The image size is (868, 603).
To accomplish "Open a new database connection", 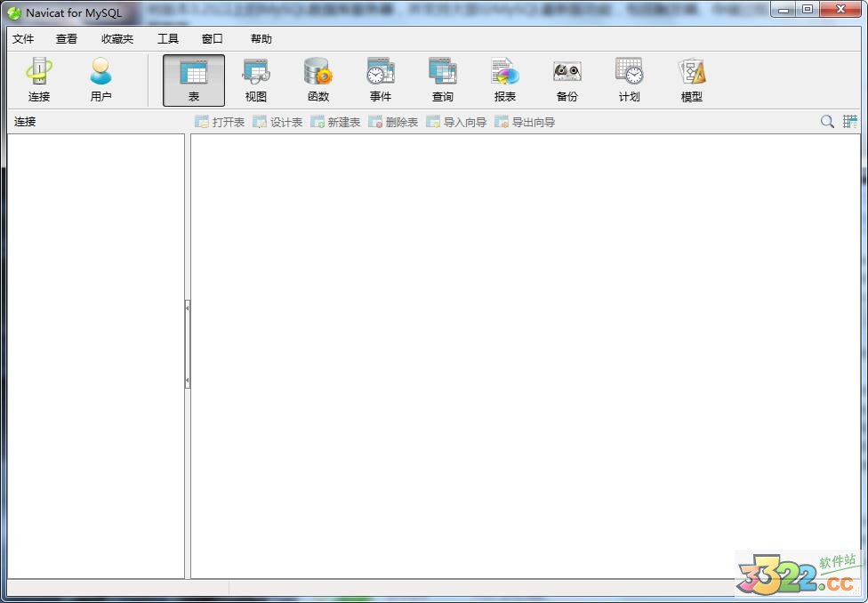I will pyautogui.click(x=37, y=78).
